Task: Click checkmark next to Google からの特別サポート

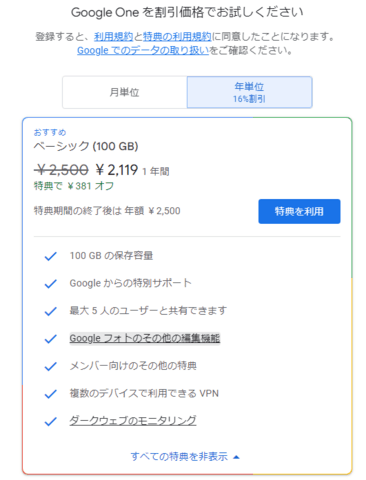Action: [x=51, y=284]
